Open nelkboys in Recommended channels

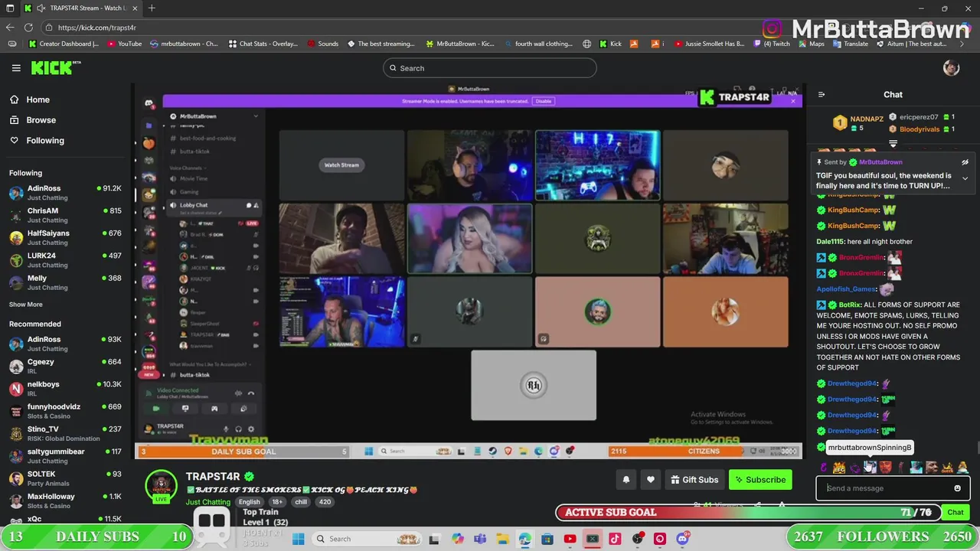pyautogui.click(x=65, y=389)
